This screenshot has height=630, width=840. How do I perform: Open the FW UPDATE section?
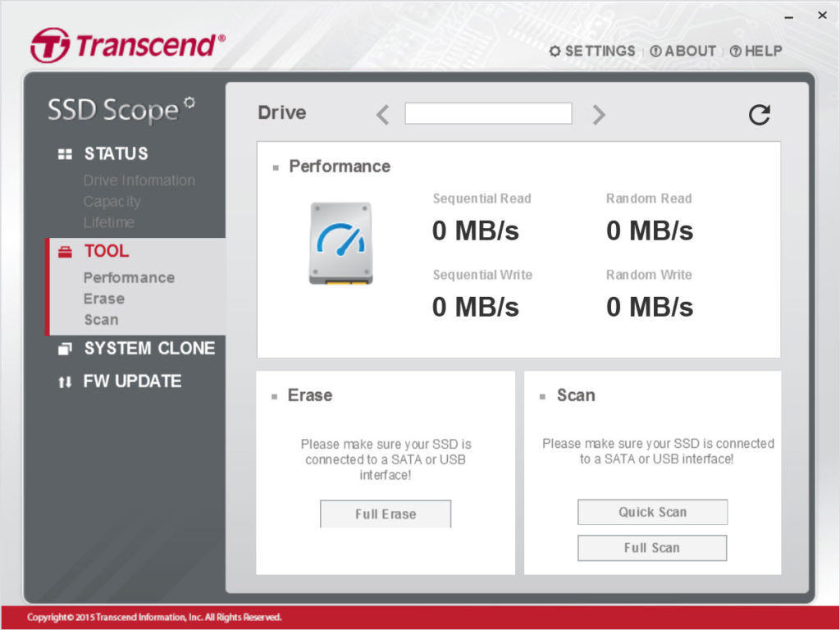click(x=132, y=381)
